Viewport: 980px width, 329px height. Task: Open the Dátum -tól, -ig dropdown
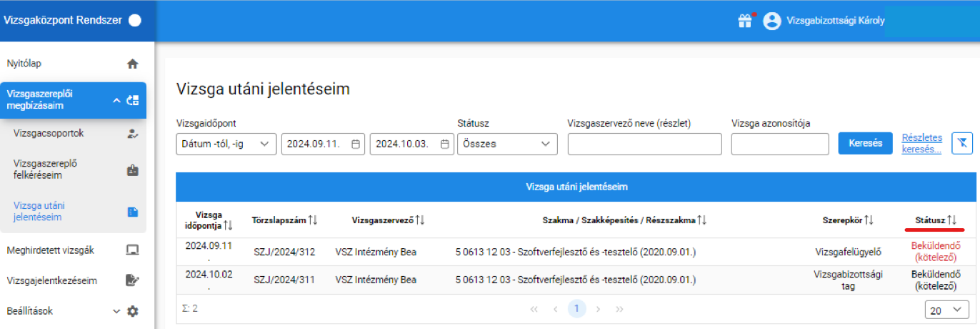point(226,144)
